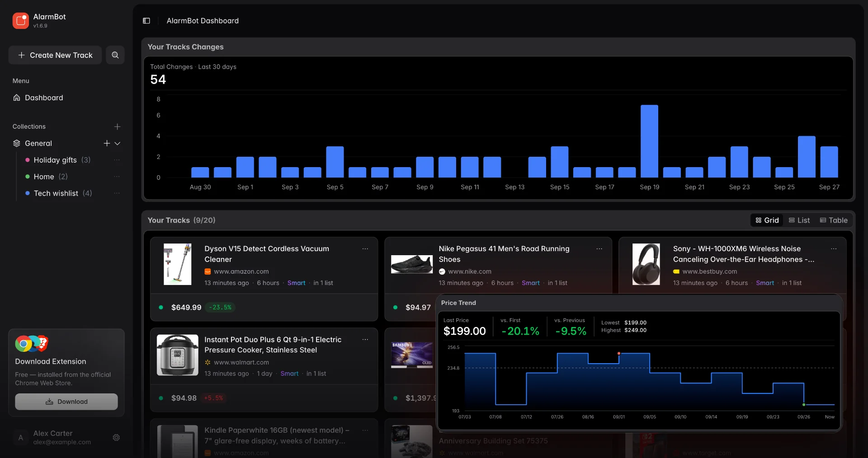This screenshot has height=458, width=868.
Task: Click the Nike shoe thumbnail
Action: click(x=412, y=264)
